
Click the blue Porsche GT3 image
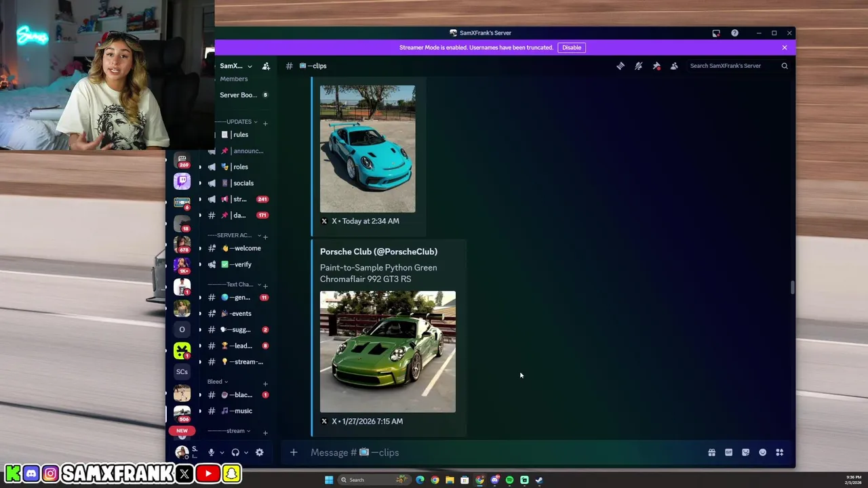tap(368, 148)
